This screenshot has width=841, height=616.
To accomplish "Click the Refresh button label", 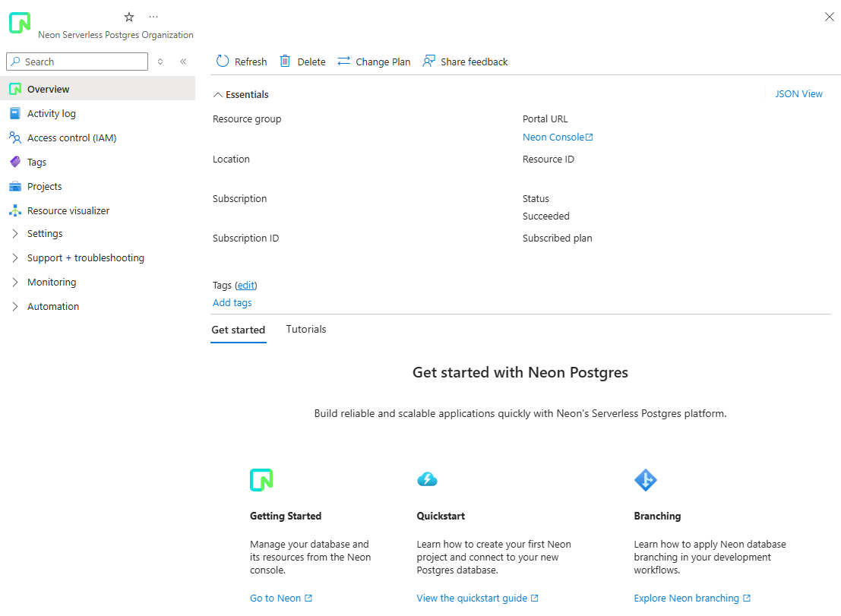I will click(x=251, y=62).
